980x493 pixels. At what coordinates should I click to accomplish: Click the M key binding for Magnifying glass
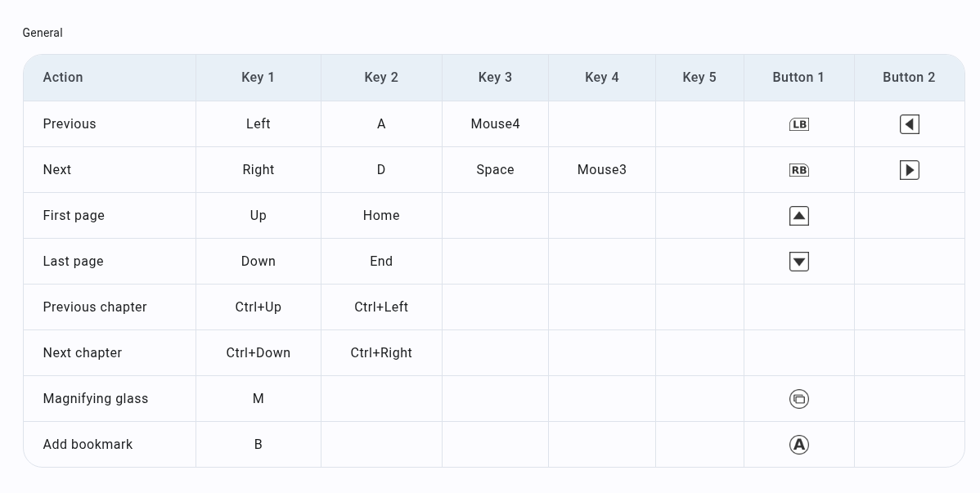coord(258,399)
